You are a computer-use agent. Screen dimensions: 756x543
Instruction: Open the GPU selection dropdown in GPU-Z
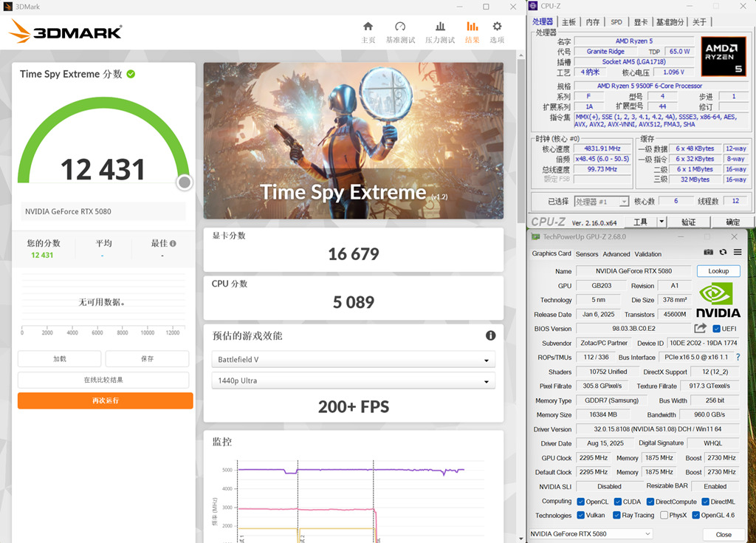(591, 534)
